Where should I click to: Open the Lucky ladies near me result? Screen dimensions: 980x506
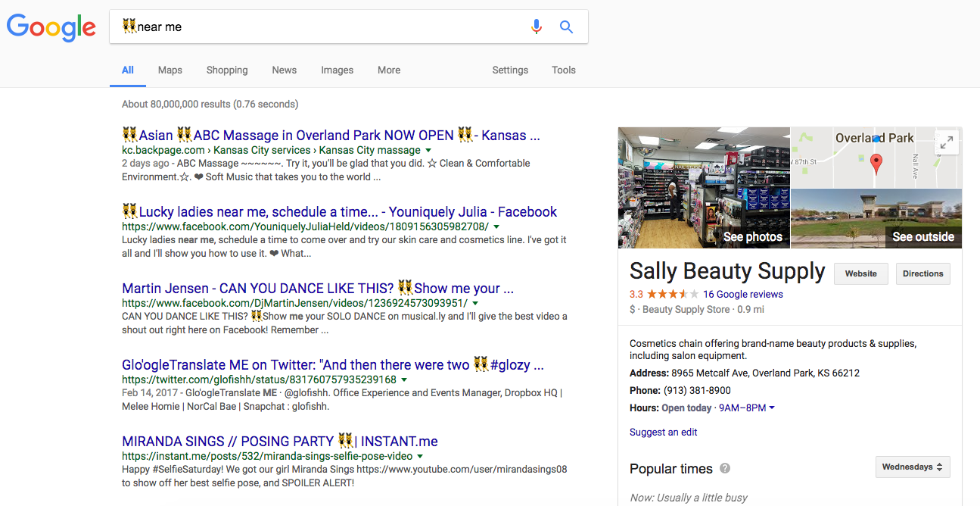click(339, 212)
